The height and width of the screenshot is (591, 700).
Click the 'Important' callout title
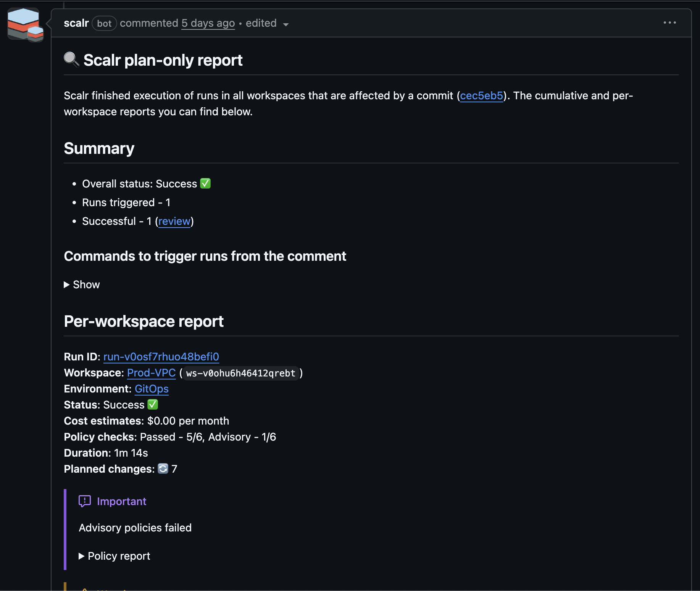121,501
